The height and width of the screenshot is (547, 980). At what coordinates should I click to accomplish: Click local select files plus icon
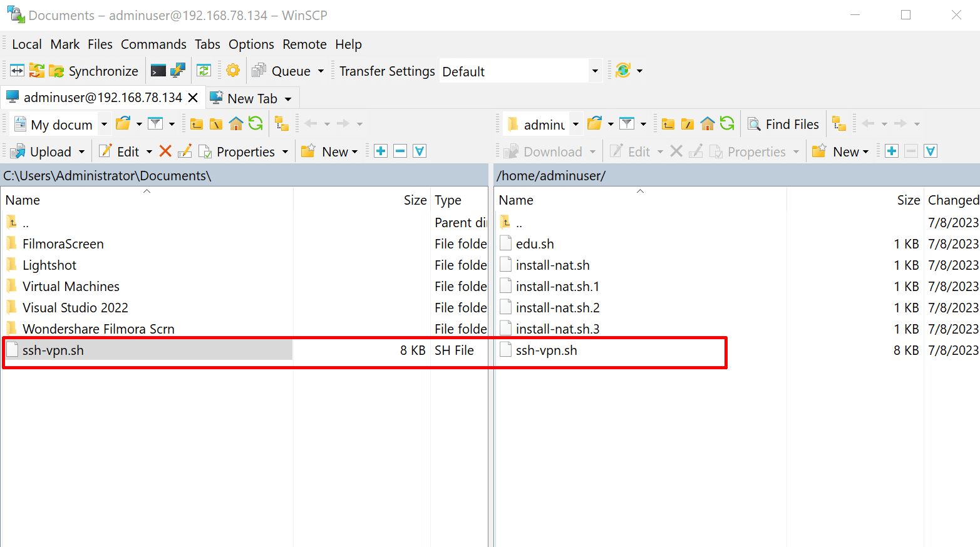point(380,151)
